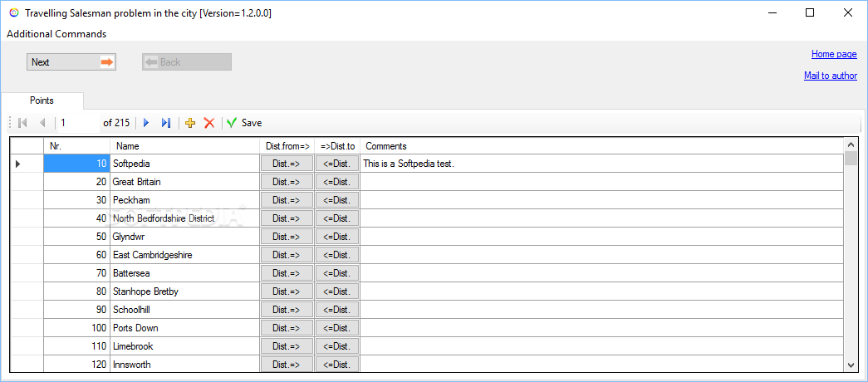The height and width of the screenshot is (382, 868).
Task: Click Dist.=> button in the Peckham row
Action: pyautogui.click(x=287, y=200)
